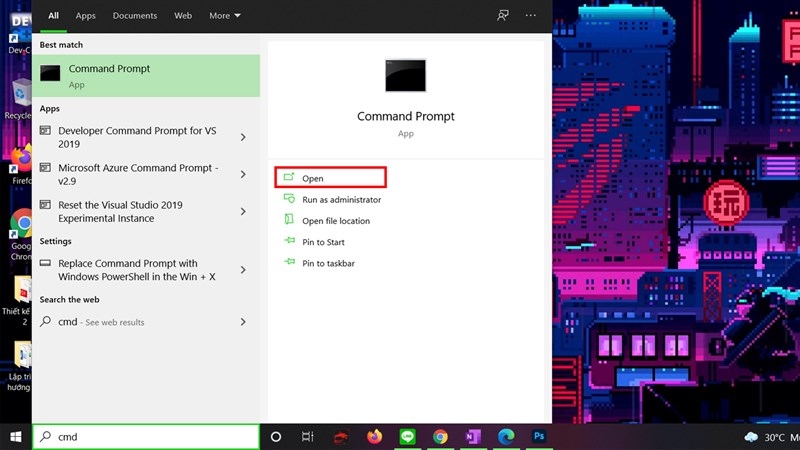Click Run as administrator
The height and width of the screenshot is (450, 800).
pos(341,200)
